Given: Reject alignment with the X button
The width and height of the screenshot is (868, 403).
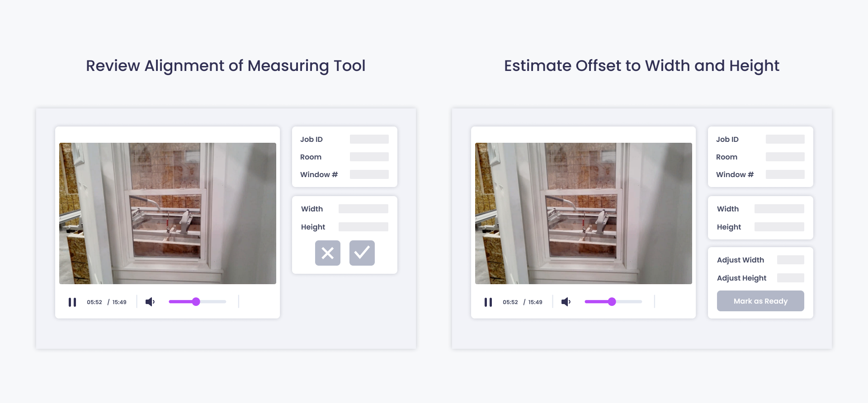Looking at the screenshot, I should pyautogui.click(x=328, y=253).
